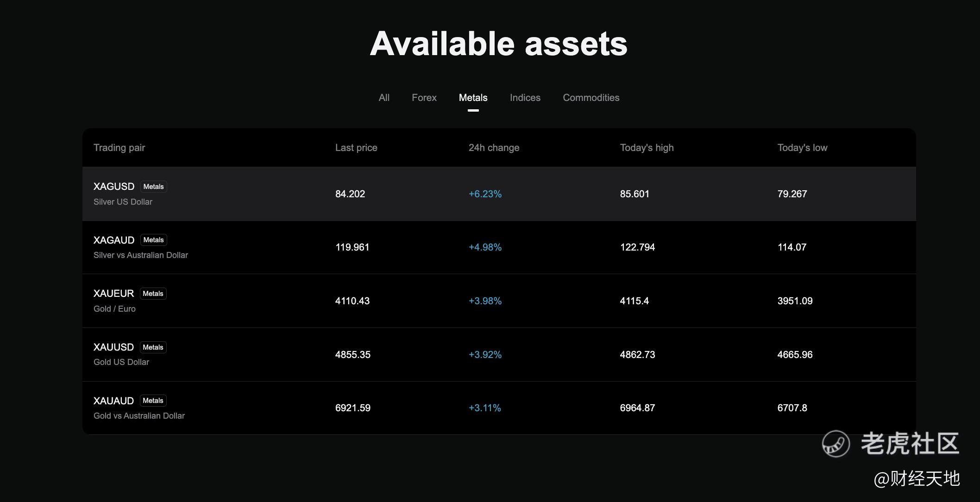Click the Today's high column header
Screen dimensions: 980x502
click(x=647, y=148)
